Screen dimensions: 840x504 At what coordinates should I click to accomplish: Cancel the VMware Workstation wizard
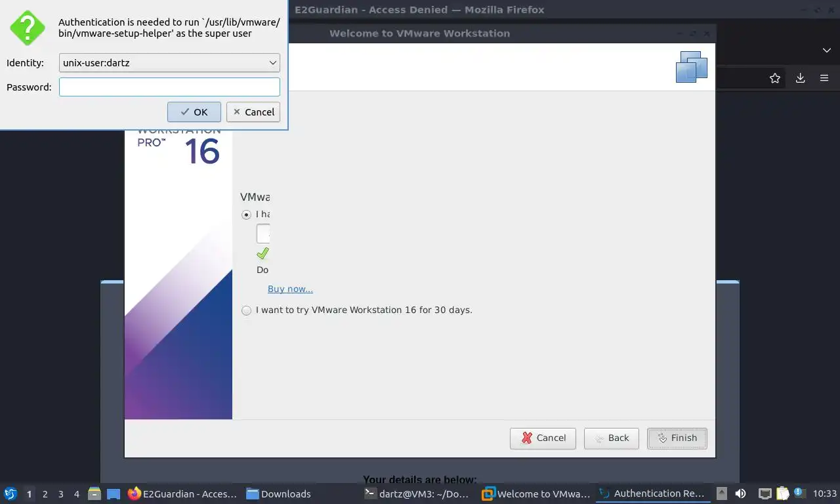point(543,438)
